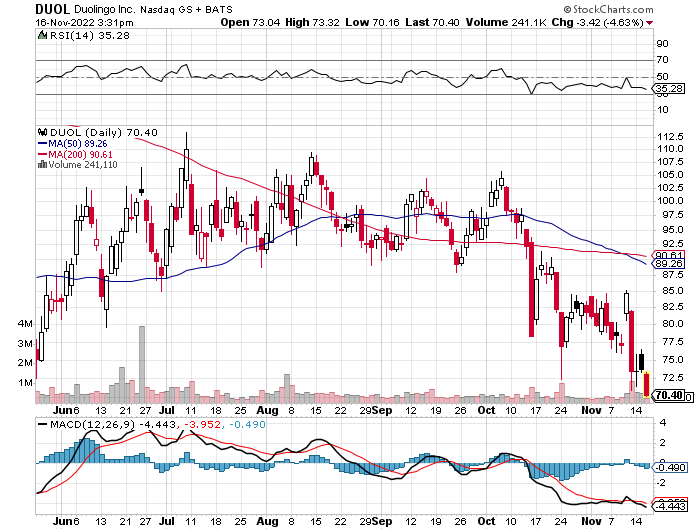Image resolution: width=700 pixels, height=530 pixels.
Task: Click the Oct label on price chart axis
Action: click(486, 410)
